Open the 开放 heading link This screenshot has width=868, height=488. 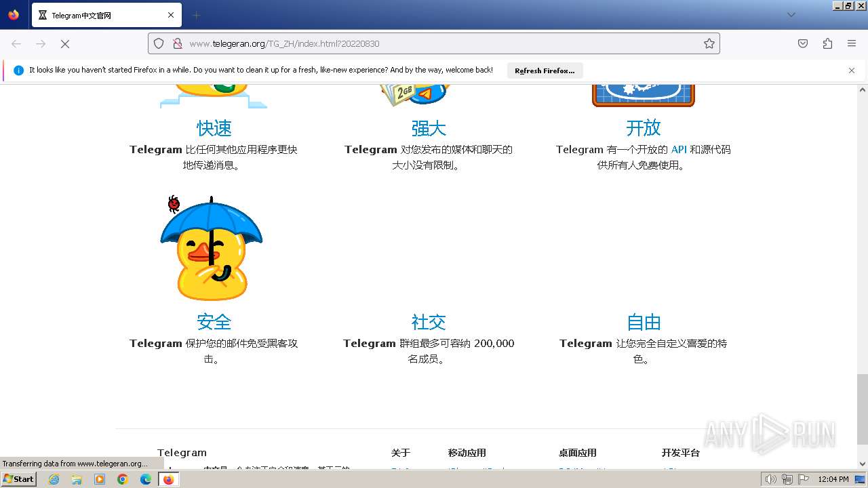(643, 128)
